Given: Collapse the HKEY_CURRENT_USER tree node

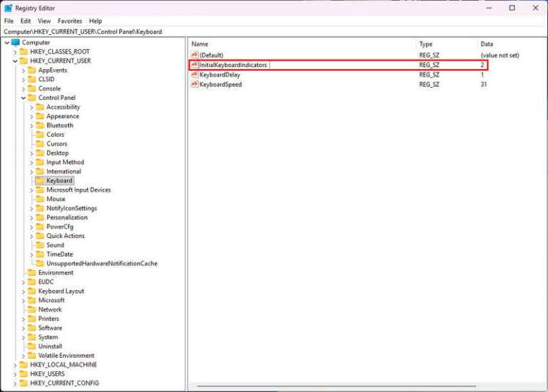Looking at the screenshot, I should (x=15, y=61).
